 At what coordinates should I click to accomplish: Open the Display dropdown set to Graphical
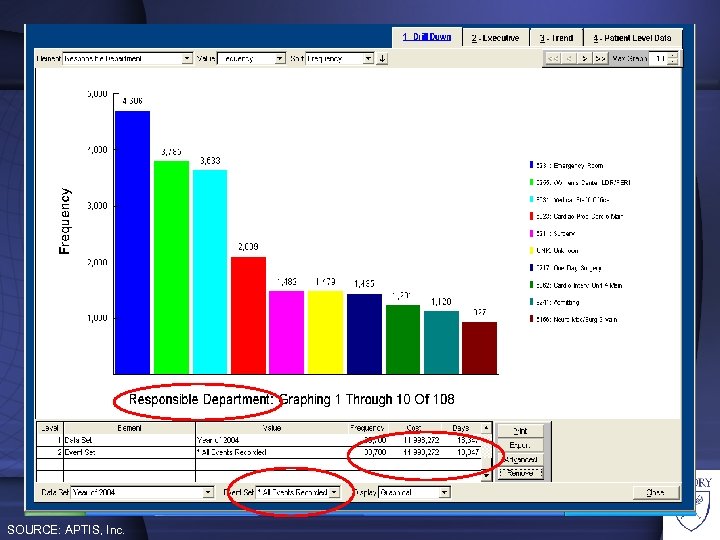click(414, 492)
